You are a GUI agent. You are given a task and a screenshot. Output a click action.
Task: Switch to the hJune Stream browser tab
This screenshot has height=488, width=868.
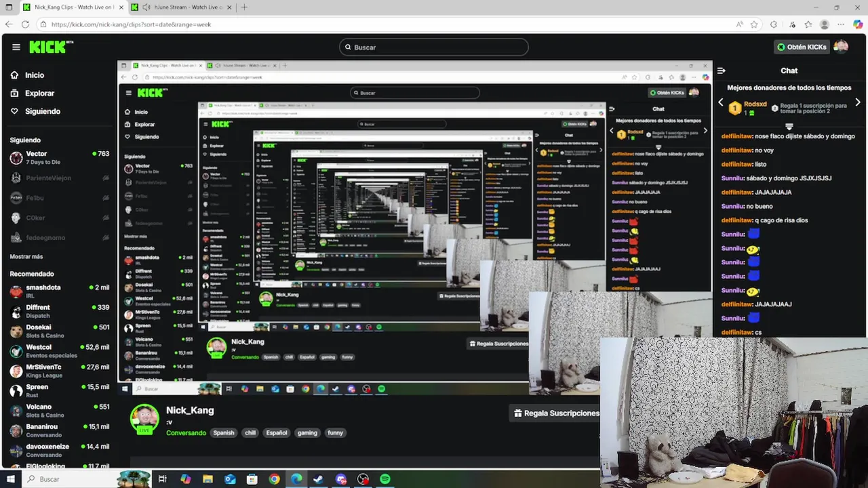(181, 7)
